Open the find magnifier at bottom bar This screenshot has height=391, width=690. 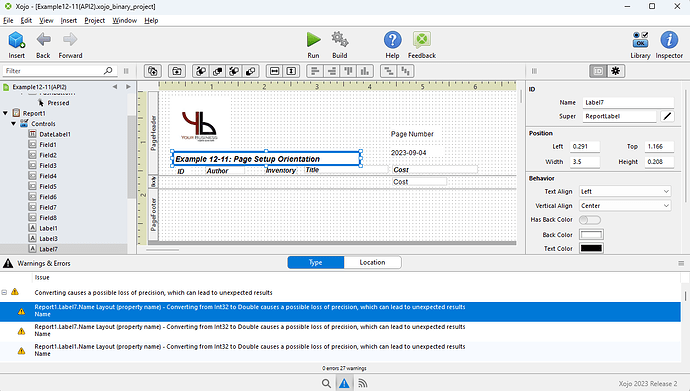coord(326,384)
